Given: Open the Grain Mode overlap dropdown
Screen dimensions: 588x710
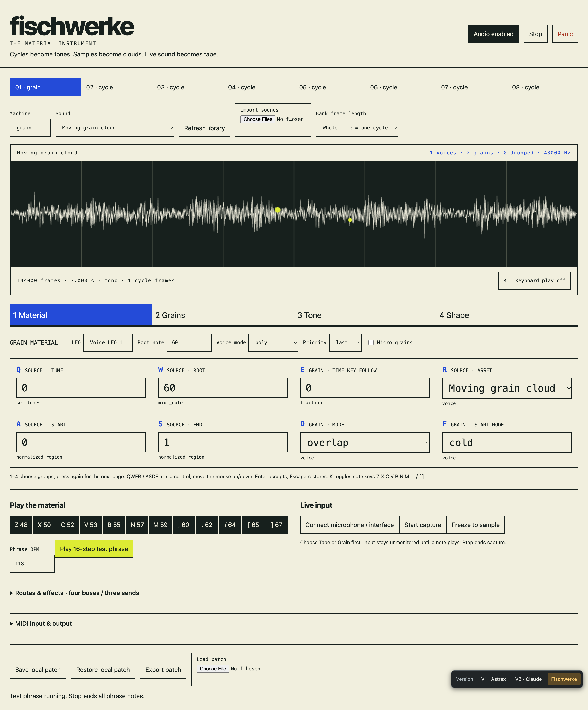Looking at the screenshot, I should point(365,443).
